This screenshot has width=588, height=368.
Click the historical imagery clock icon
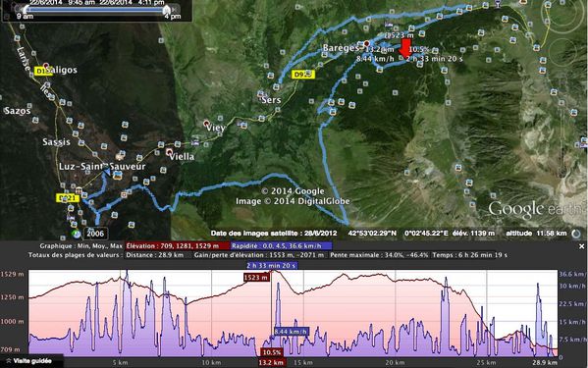77,235
